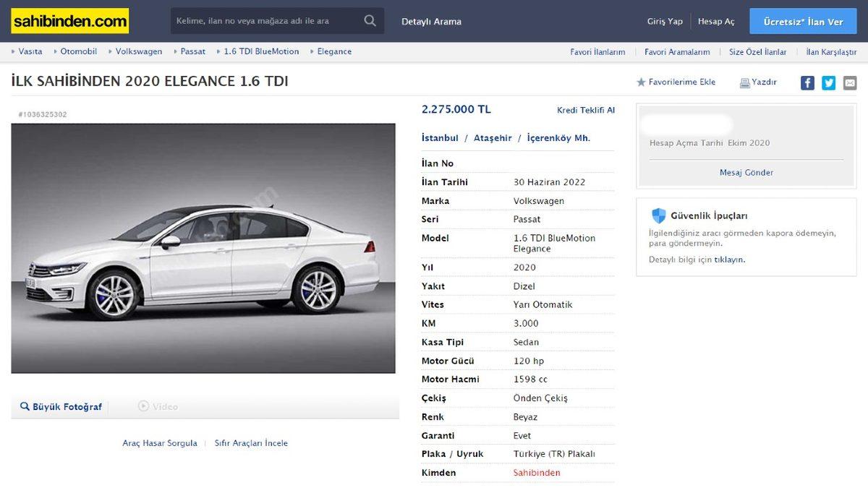This screenshot has width=868, height=488.
Task: Click the sahibinden.com logo
Action: pos(69,21)
